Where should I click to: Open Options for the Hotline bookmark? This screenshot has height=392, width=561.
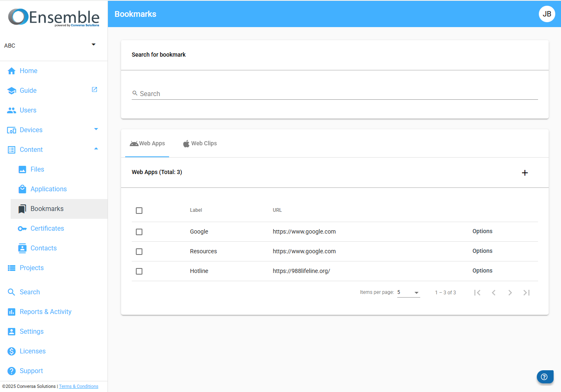(x=482, y=271)
